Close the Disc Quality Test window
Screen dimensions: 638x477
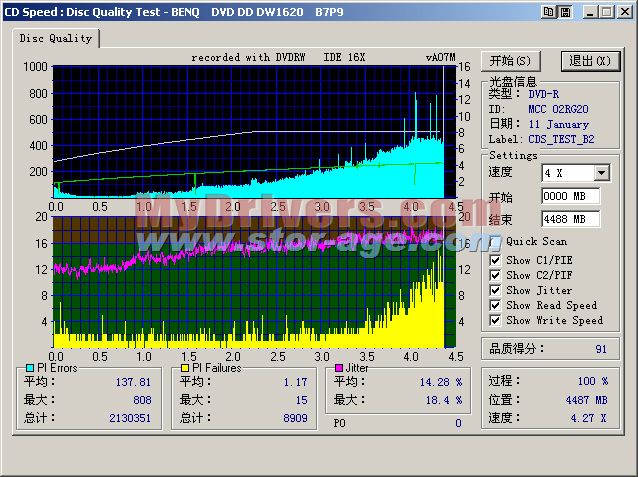623,11
